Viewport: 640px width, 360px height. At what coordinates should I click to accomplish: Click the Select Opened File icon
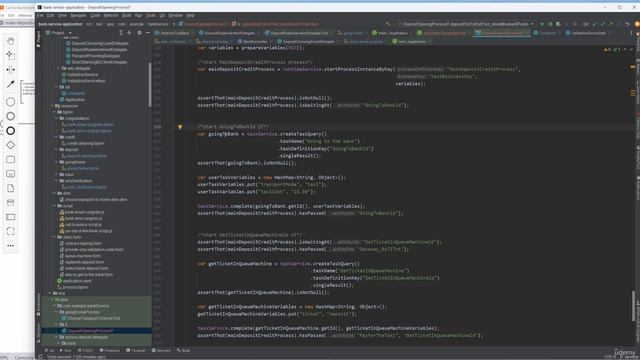(x=129, y=33)
